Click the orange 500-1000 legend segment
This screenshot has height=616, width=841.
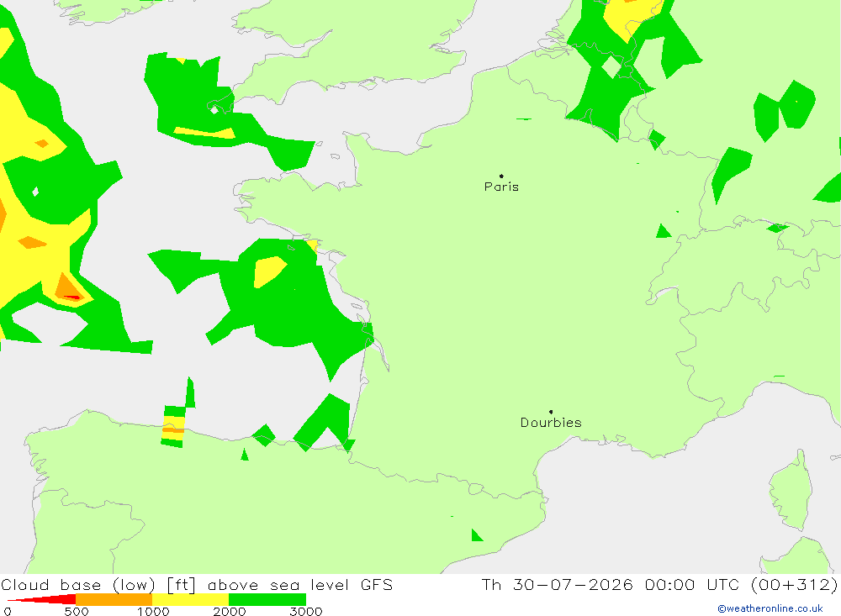click(x=114, y=599)
